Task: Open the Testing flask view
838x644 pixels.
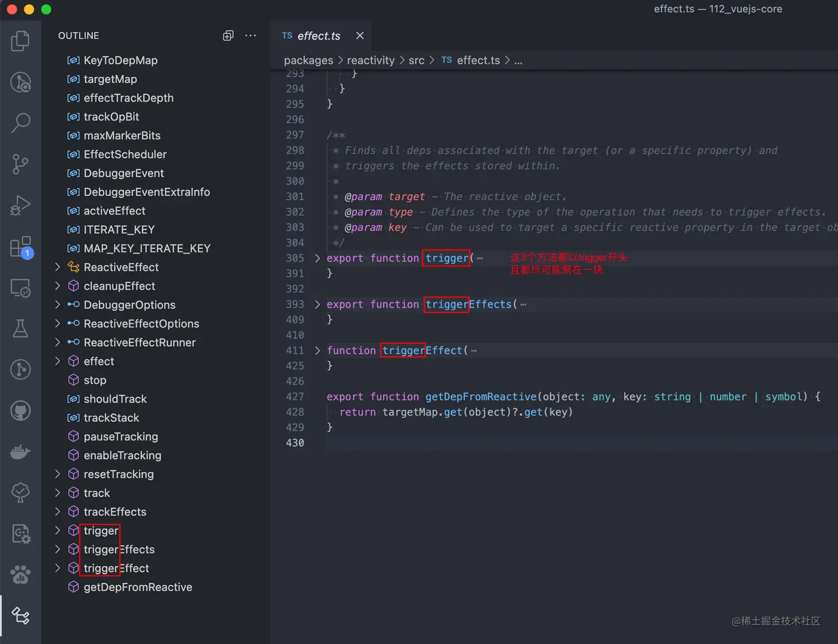Action: tap(21, 329)
